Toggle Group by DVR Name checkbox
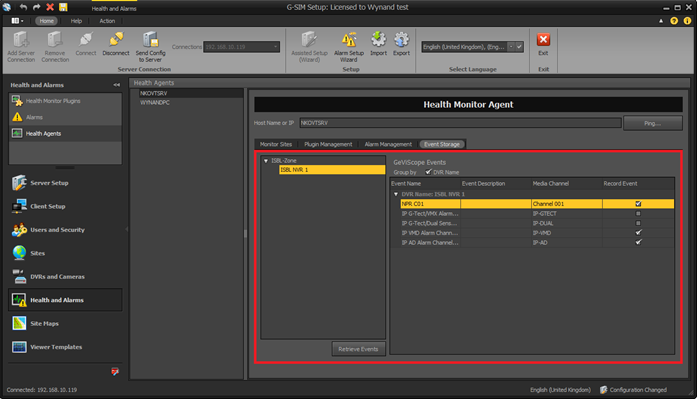The image size is (697, 399). [x=428, y=172]
